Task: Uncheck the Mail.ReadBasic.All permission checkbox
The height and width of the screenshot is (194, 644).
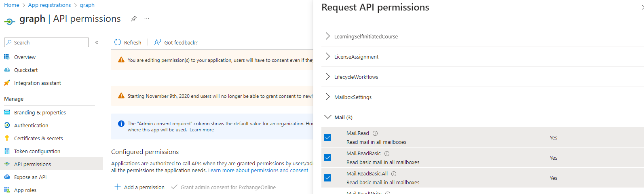Action: click(327, 178)
